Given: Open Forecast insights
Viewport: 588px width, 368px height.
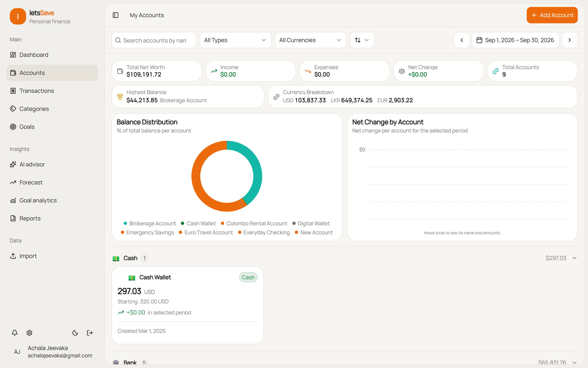Looking at the screenshot, I should pyautogui.click(x=52, y=182).
